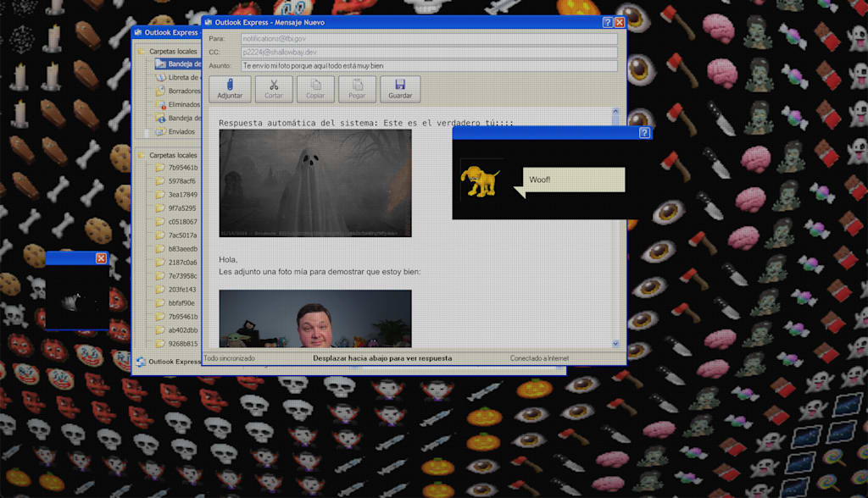Click 'Respuesta automática del sistema' line
Screen dimensions: 868x498
366,123
